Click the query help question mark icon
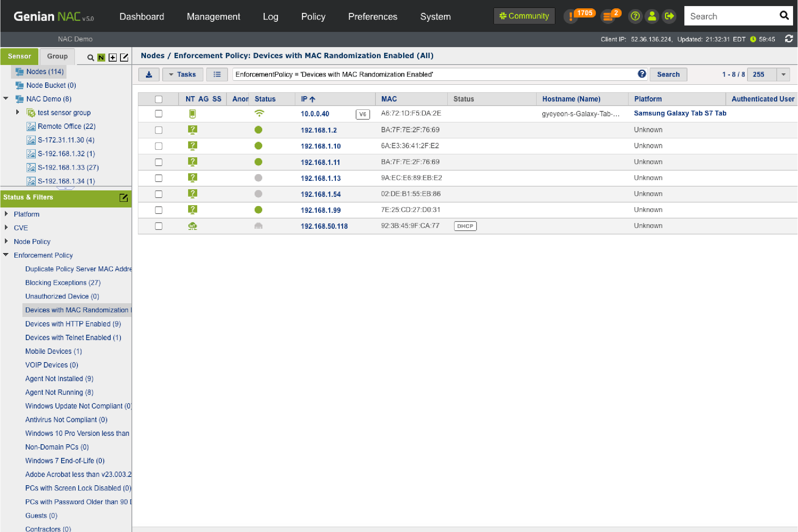Viewport: 798px width, 532px height. [x=642, y=74]
